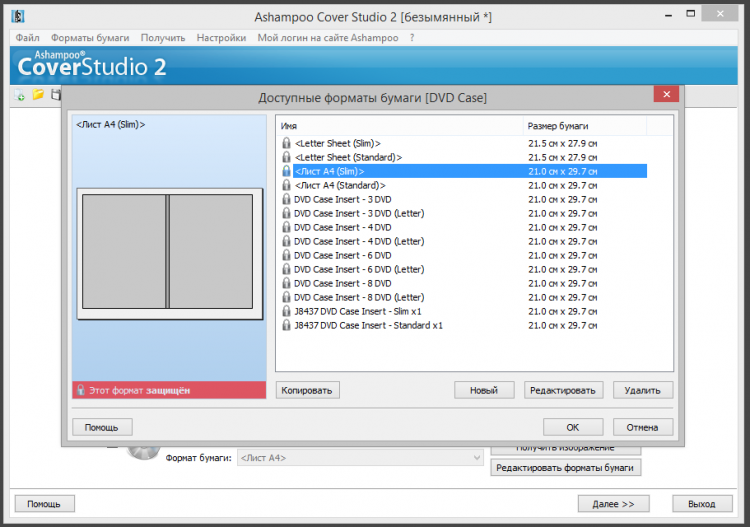
Task: Click lock icon of Letter Sheet (Slim)
Action: [286, 143]
